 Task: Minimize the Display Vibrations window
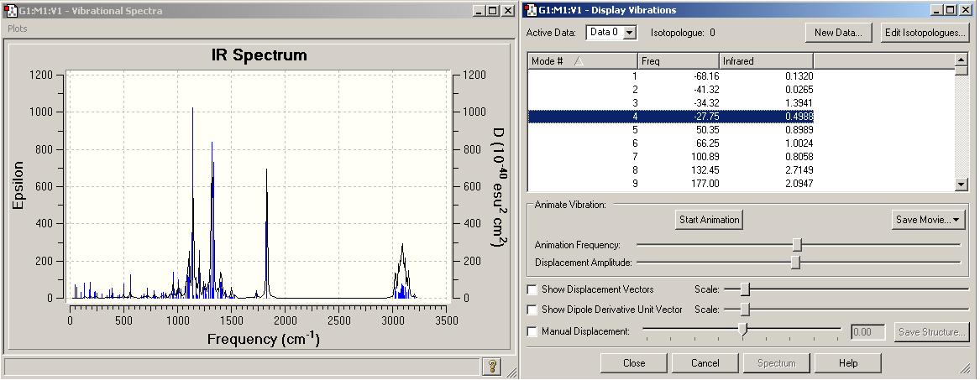[x=937, y=11]
